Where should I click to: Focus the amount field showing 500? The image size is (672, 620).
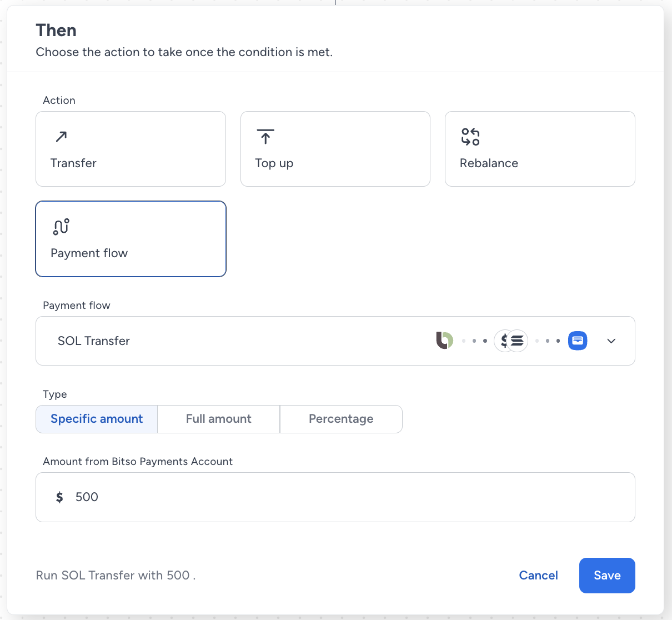[335, 497]
